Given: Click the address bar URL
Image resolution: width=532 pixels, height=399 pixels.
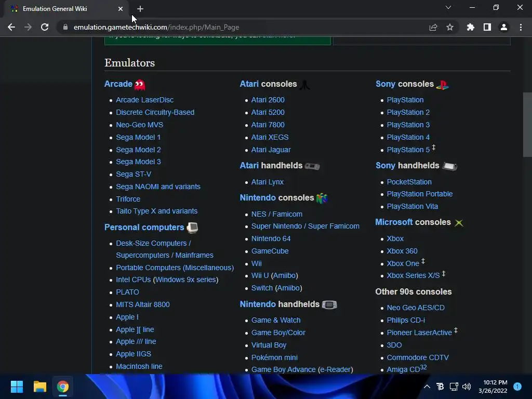Looking at the screenshot, I should pyautogui.click(x=156, y=27).
